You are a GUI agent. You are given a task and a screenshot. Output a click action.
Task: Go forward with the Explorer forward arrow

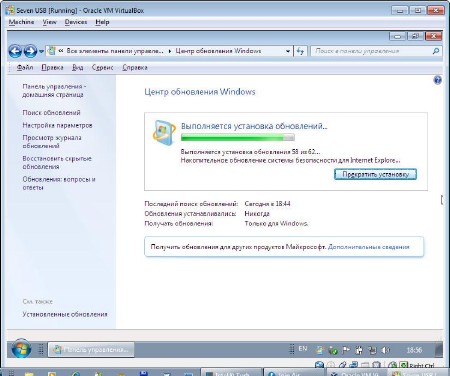(30, 51)
